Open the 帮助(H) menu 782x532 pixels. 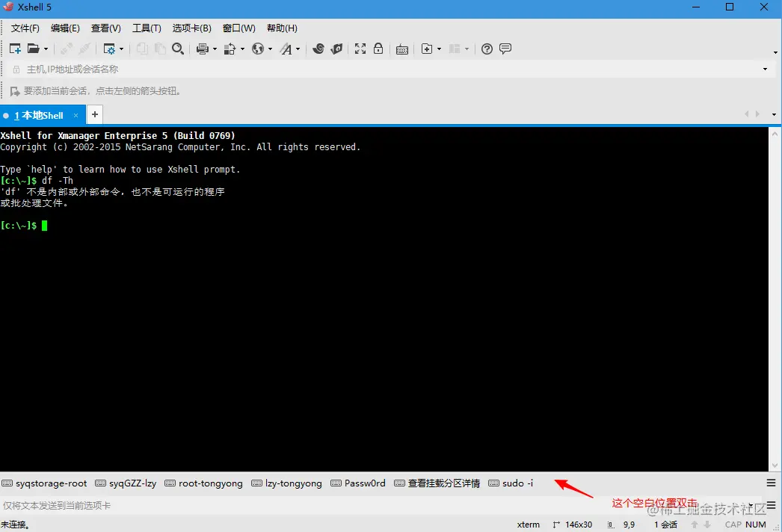[x=282, y=28]
